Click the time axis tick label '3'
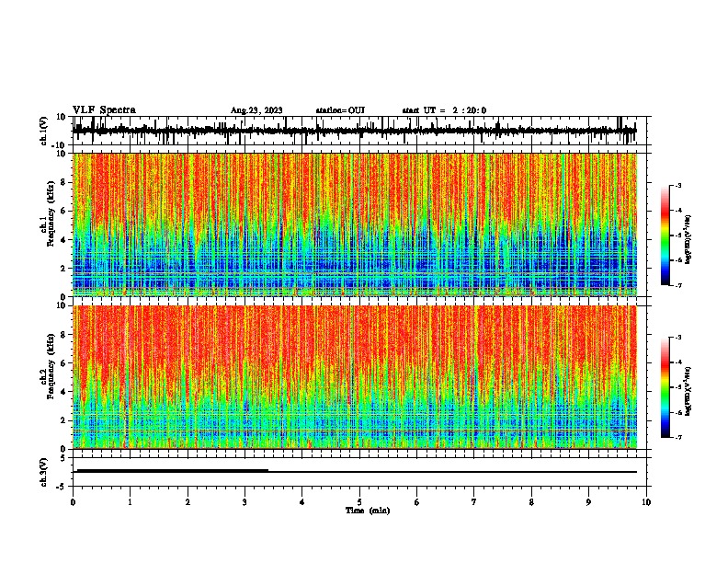728x563 pixels. pos(245,502)
